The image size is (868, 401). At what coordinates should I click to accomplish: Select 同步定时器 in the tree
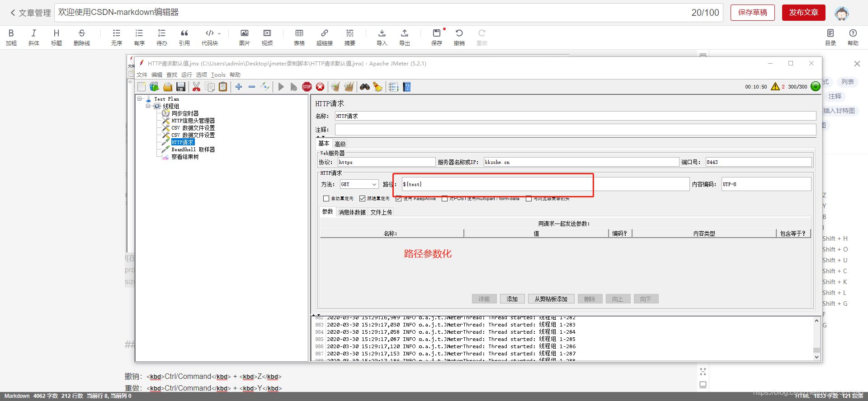coord(185,113)
